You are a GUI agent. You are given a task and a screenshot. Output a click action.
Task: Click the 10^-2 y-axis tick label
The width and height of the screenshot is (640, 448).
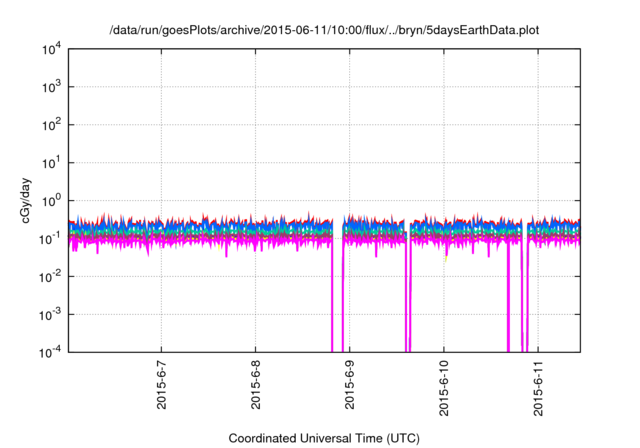(51, 277)
